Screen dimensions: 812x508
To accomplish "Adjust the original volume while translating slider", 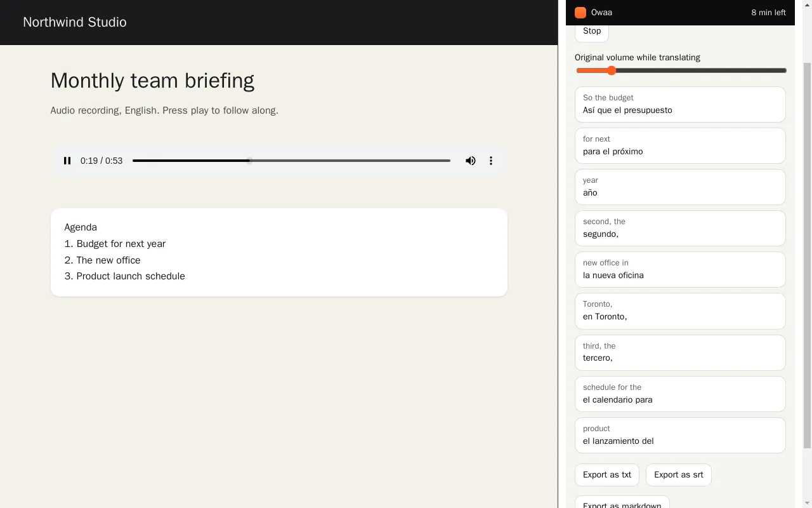I will pos(681,70).
